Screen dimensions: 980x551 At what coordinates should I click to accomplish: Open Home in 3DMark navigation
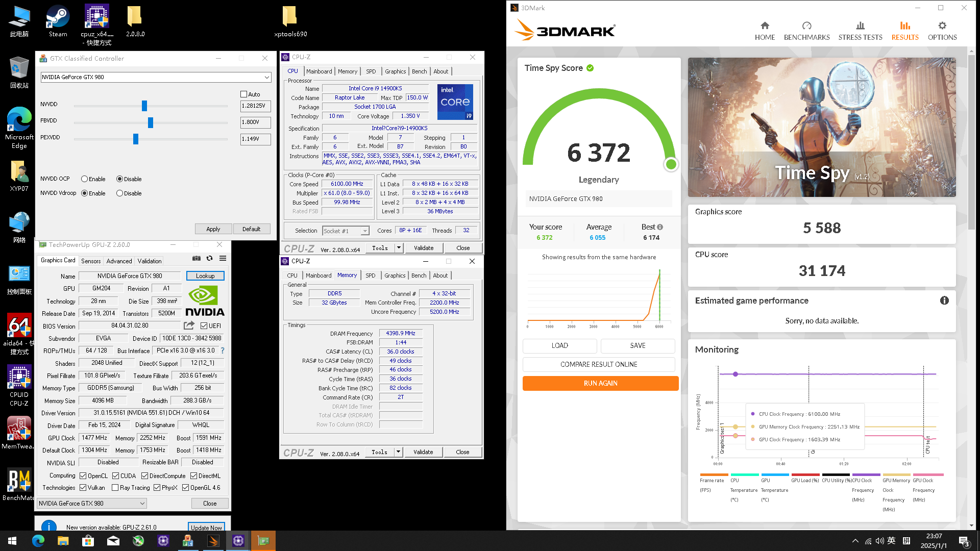pyautogui.click(x=765, y=31)
